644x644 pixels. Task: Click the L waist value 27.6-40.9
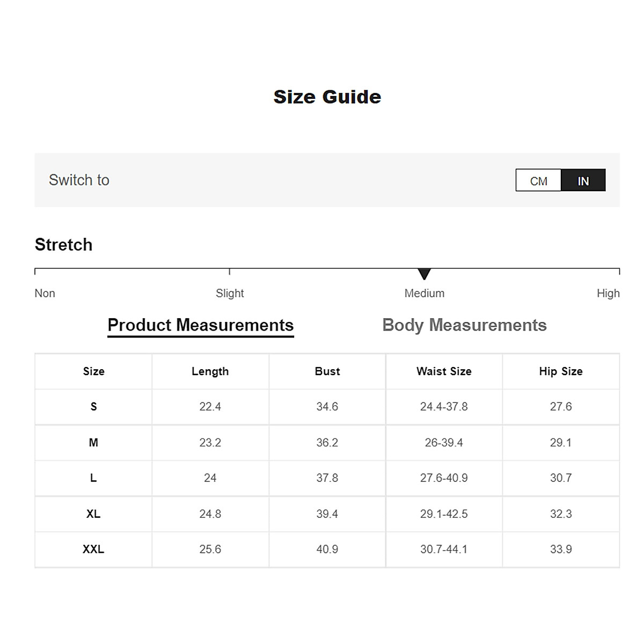click(444, 478)
